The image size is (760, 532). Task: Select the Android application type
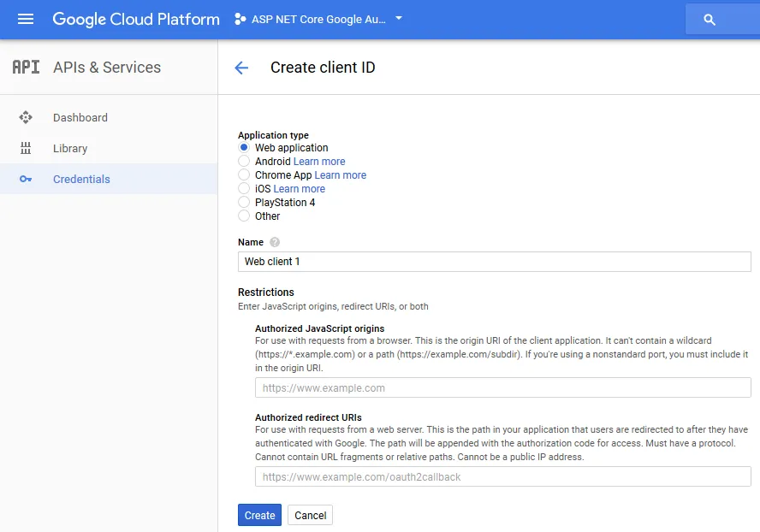pos(244,162)
